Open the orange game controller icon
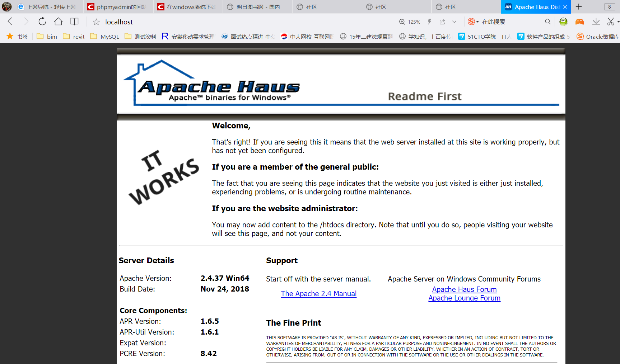The image size is (620, 364). pyautogui.click(x=579, y=22)
